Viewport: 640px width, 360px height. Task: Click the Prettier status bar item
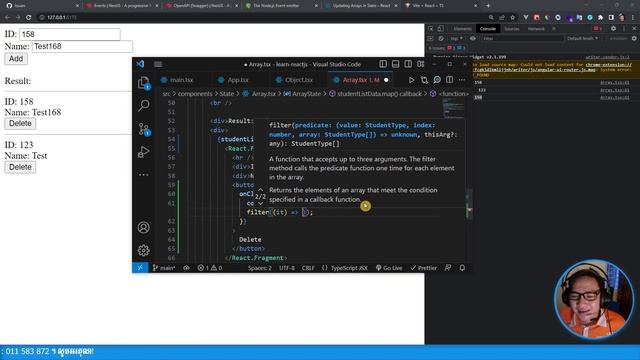(x=424, y=268)
